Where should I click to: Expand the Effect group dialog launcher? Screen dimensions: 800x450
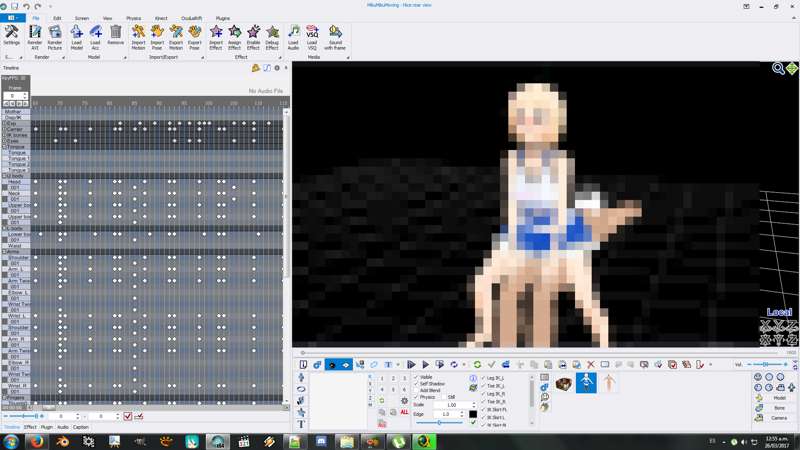[x=280, y=58]
